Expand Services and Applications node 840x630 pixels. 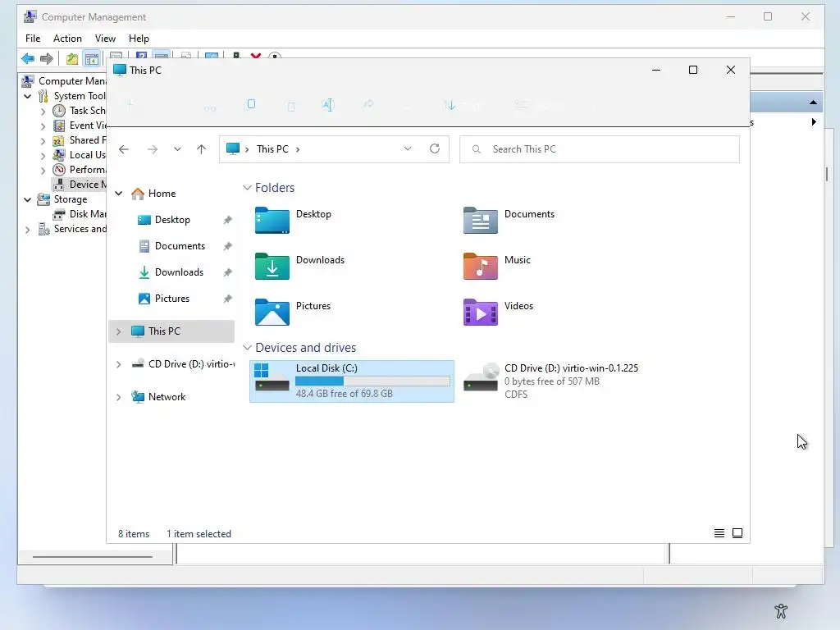[27, 230]
